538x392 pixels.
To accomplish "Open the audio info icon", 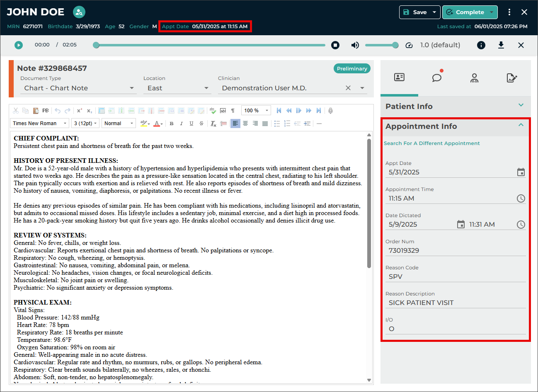I will 481,45.
